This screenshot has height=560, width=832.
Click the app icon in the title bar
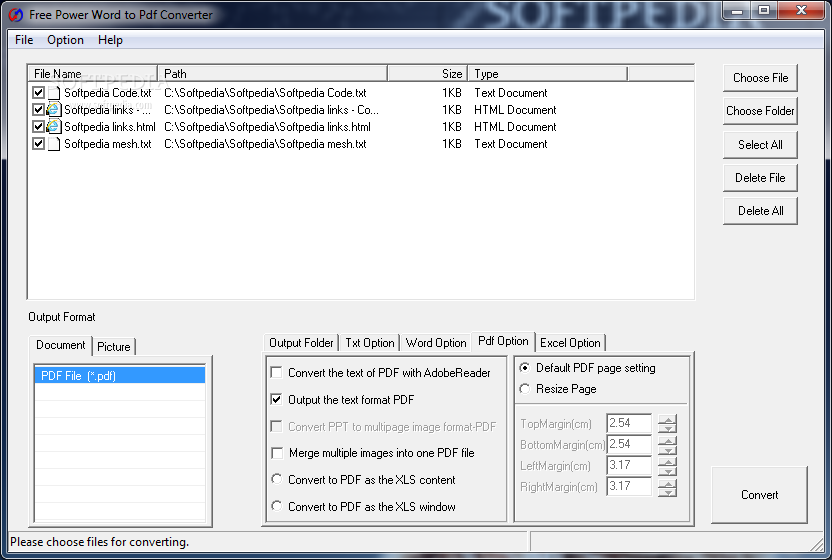coord(15,15)
